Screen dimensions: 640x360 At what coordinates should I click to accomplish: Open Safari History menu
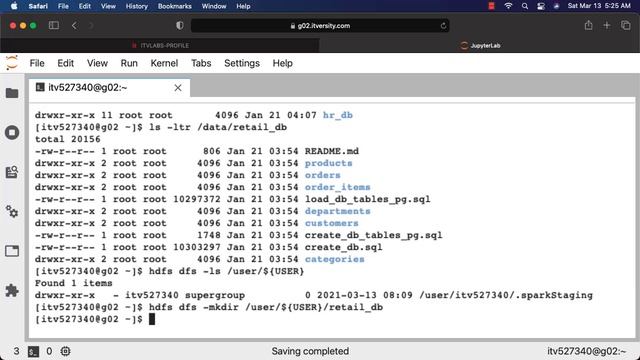136,6
